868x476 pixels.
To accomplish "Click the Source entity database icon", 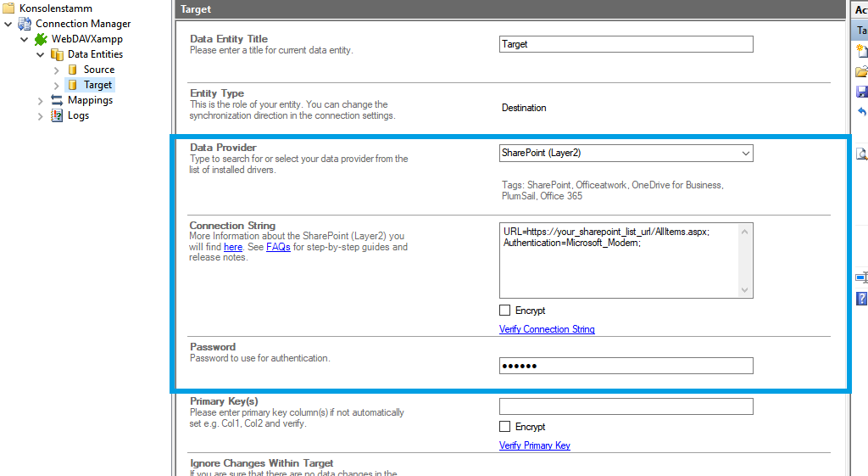I will point(73,70).
